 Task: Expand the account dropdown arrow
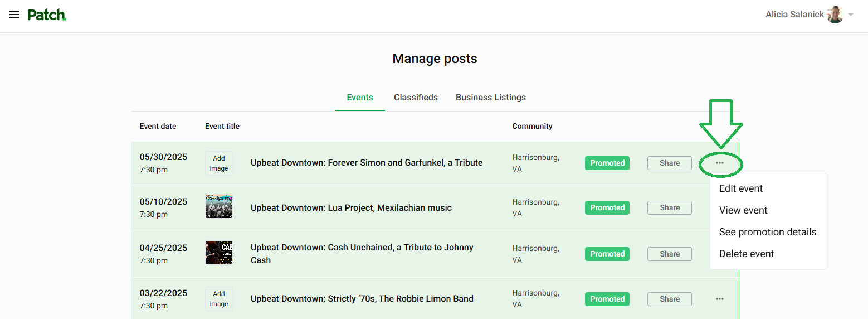point(851,15)
